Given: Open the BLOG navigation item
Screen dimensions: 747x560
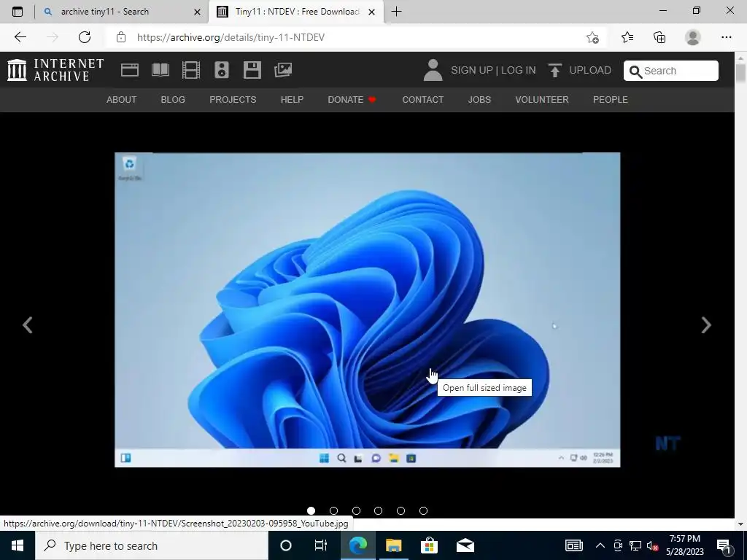Looking at the screenshot, I should tap(173, 99).
